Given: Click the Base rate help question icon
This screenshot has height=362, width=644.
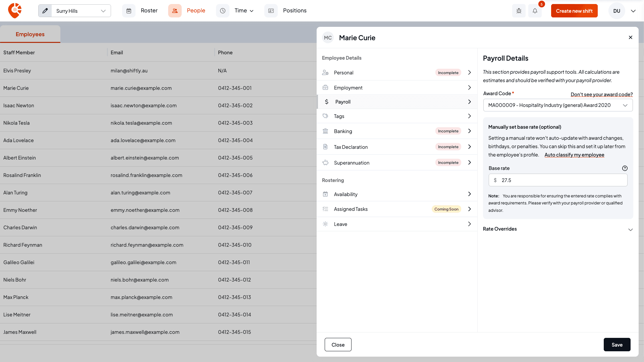Looking at the screenshot, I should (625, 168).
